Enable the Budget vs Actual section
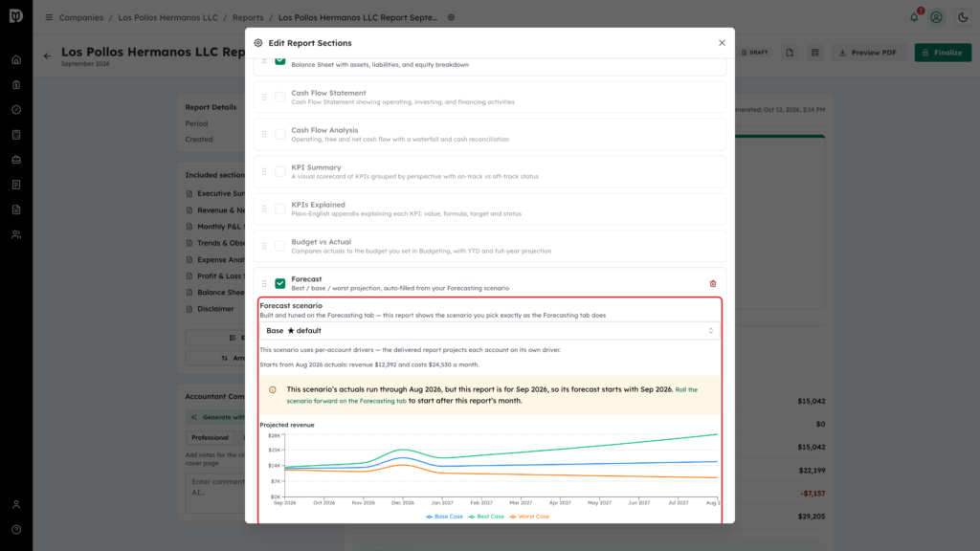Screen dimensions: 980x551 coord(280,246)
